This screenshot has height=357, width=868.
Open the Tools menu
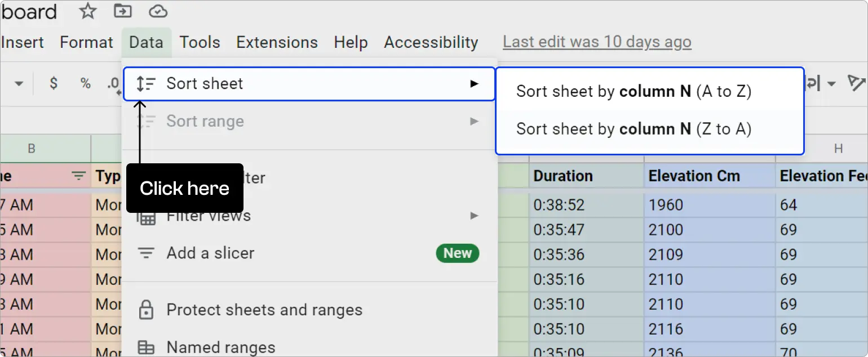click(x=200, y=42)
